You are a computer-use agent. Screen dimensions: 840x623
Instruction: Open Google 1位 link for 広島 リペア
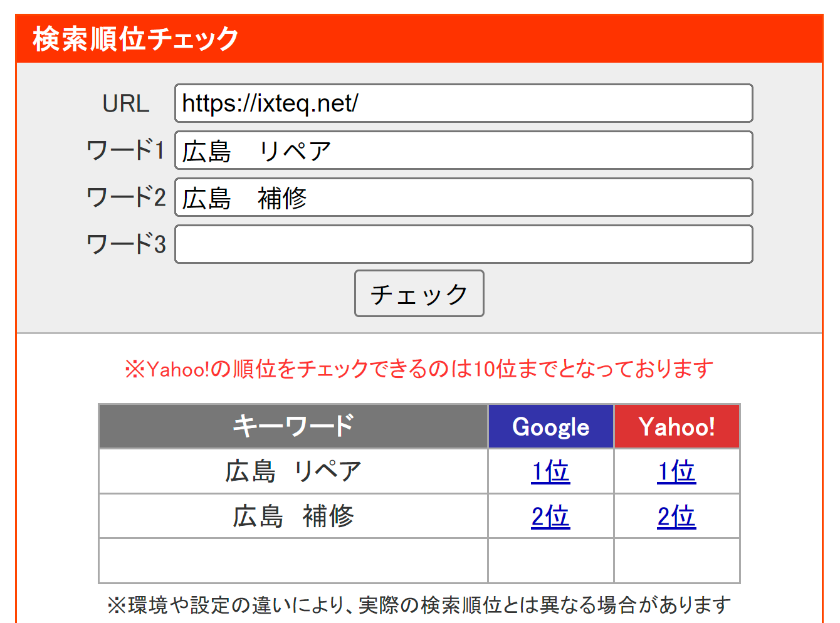pos(550,471)
